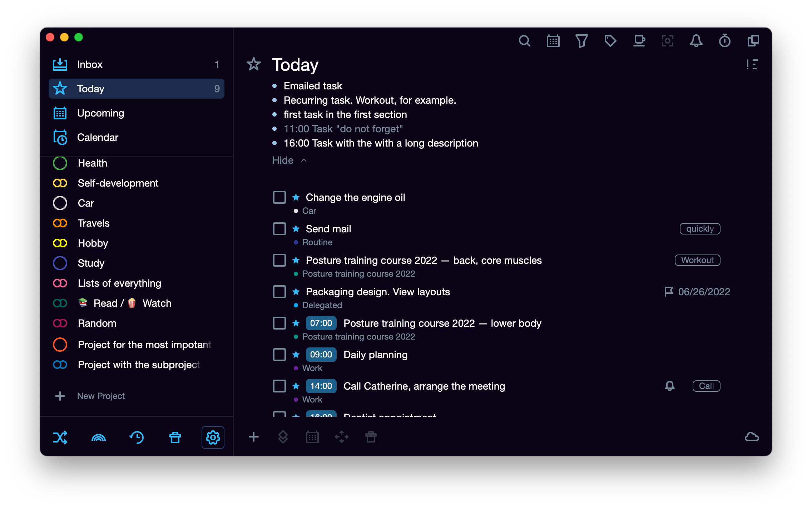
Task: Click the star icon beside Today title
Action: tap(254, 64)
